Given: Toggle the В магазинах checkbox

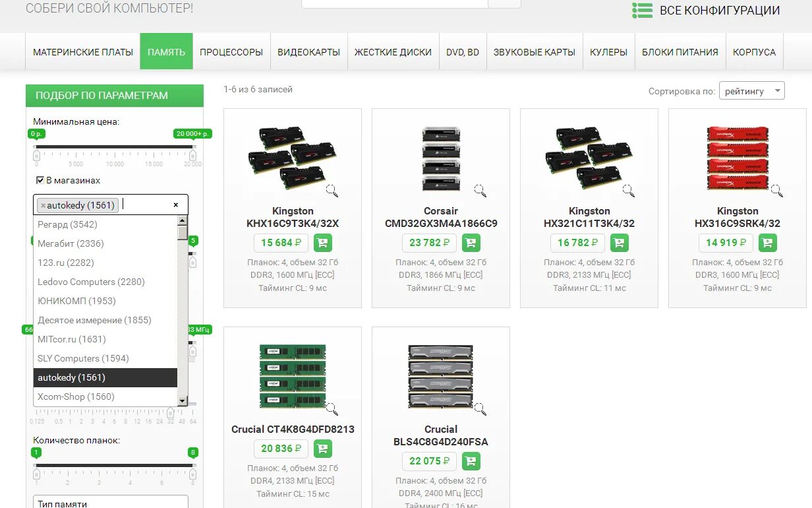Looking at the screenshot, I should [40, 180].
